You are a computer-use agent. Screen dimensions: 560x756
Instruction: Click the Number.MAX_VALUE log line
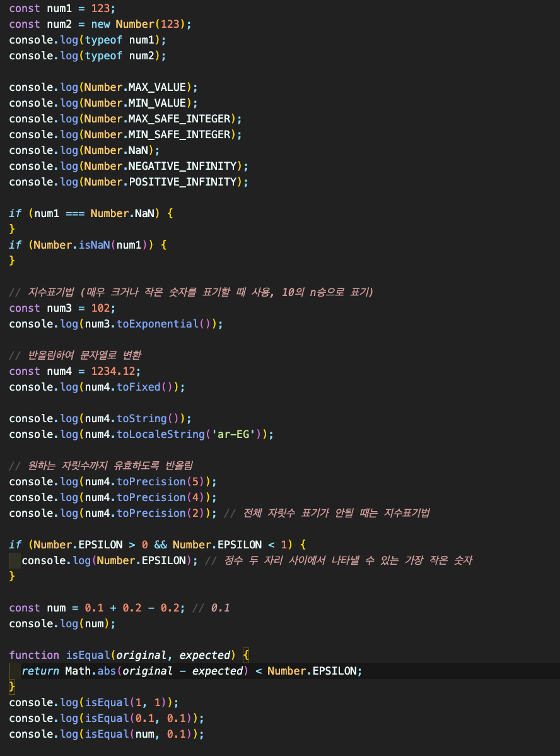point(103,87)
